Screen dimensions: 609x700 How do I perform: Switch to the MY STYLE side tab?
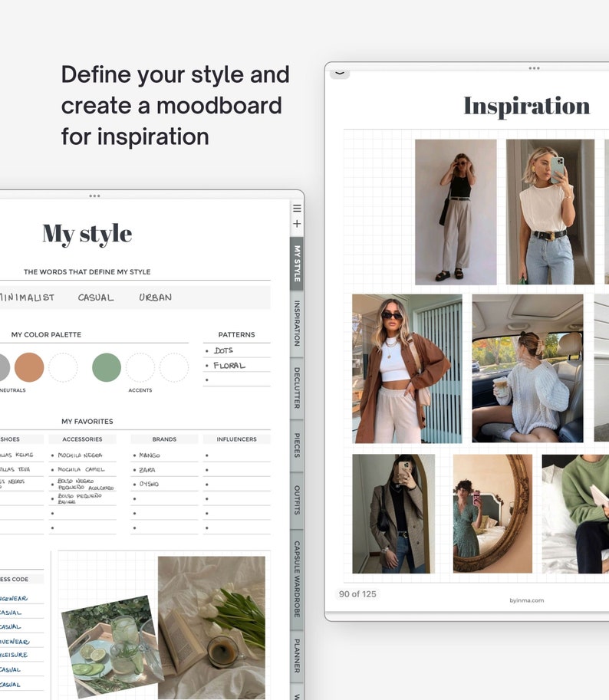coord(297,264)
